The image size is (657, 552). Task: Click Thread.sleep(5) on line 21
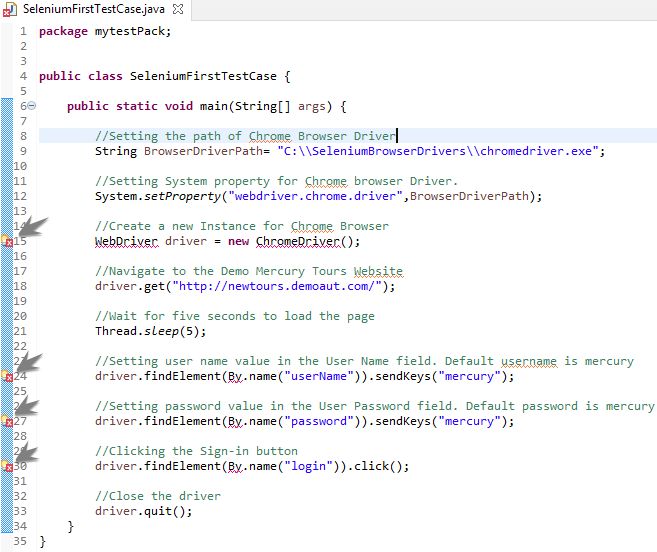[147, 331]
